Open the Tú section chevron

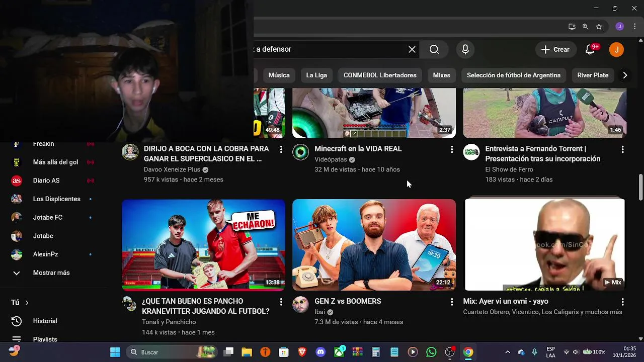27,303
